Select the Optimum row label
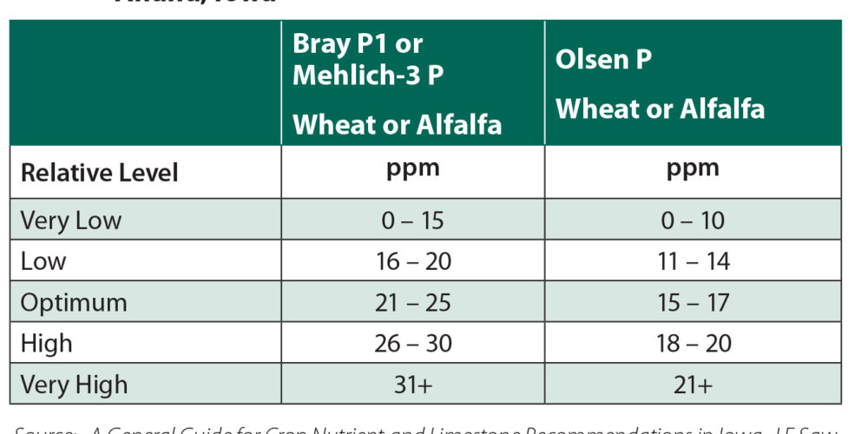 tap(74, 303)
